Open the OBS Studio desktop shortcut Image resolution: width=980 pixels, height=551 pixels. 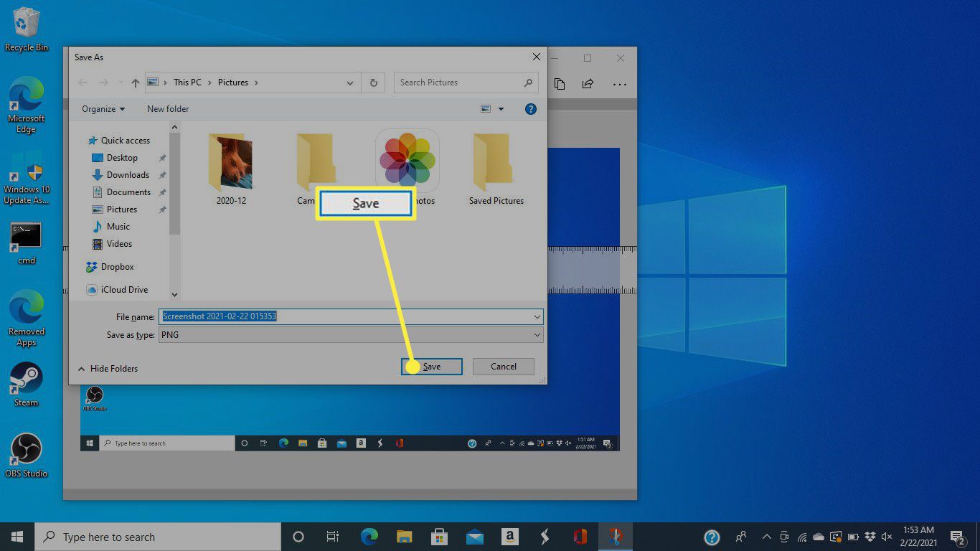(x=27, y=455)
